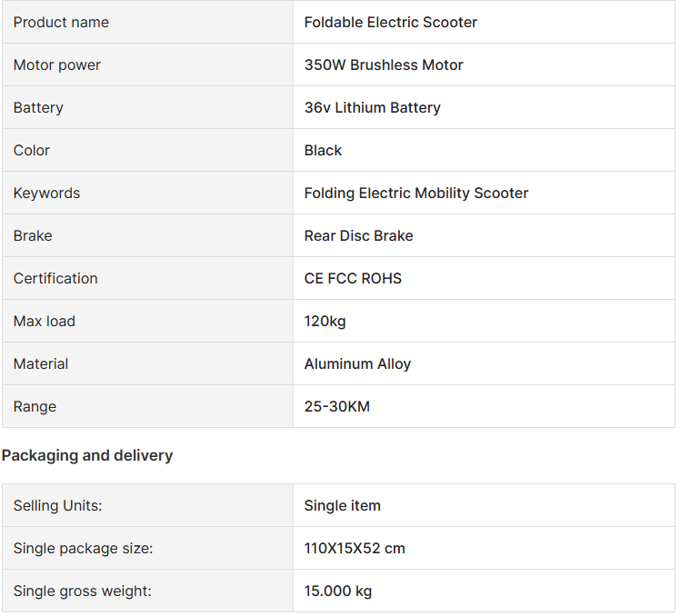Click the 'Certification' row label
The height and width of the screenshot is (616, 680).
(55, 278)
